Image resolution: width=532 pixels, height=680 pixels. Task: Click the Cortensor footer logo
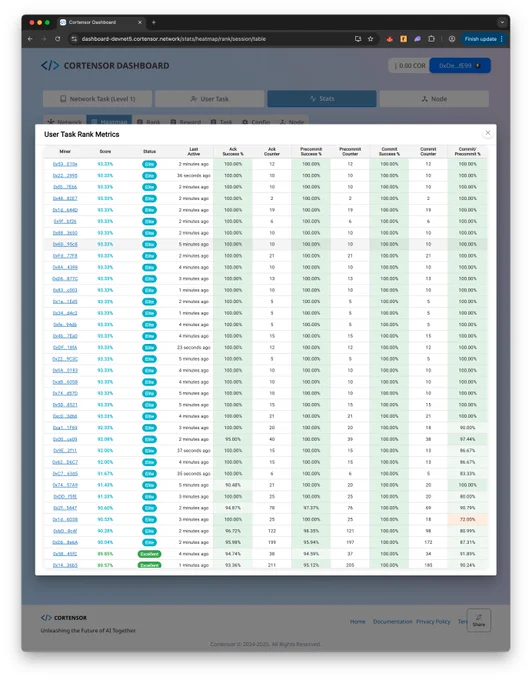click(x=64, y=618)
